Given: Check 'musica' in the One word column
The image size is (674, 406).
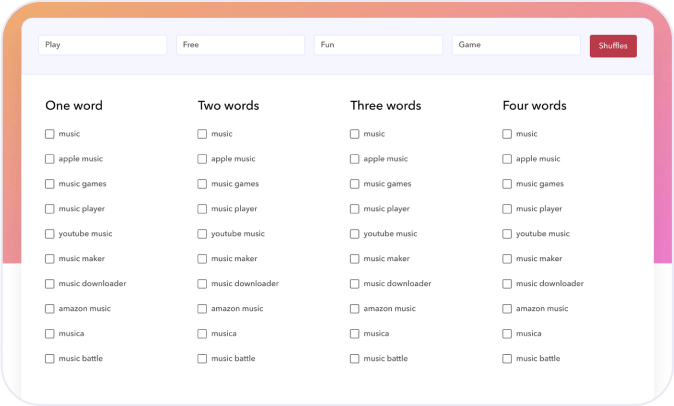Looking at the screenshot, I should 50,334.
